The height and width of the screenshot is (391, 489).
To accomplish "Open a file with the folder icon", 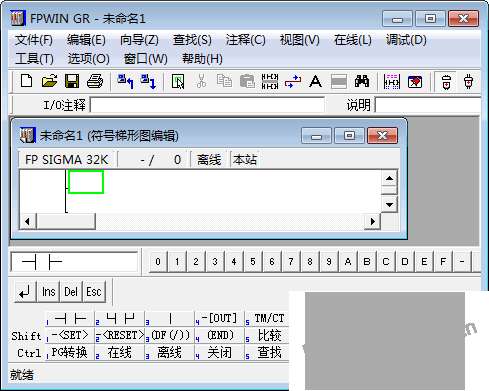I will (49, 81).
